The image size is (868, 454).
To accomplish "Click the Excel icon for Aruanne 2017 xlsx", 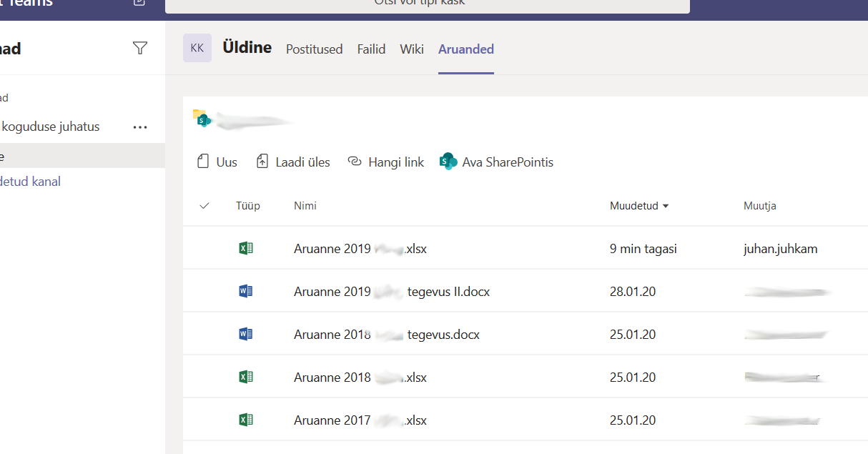I will coord(246,420).
